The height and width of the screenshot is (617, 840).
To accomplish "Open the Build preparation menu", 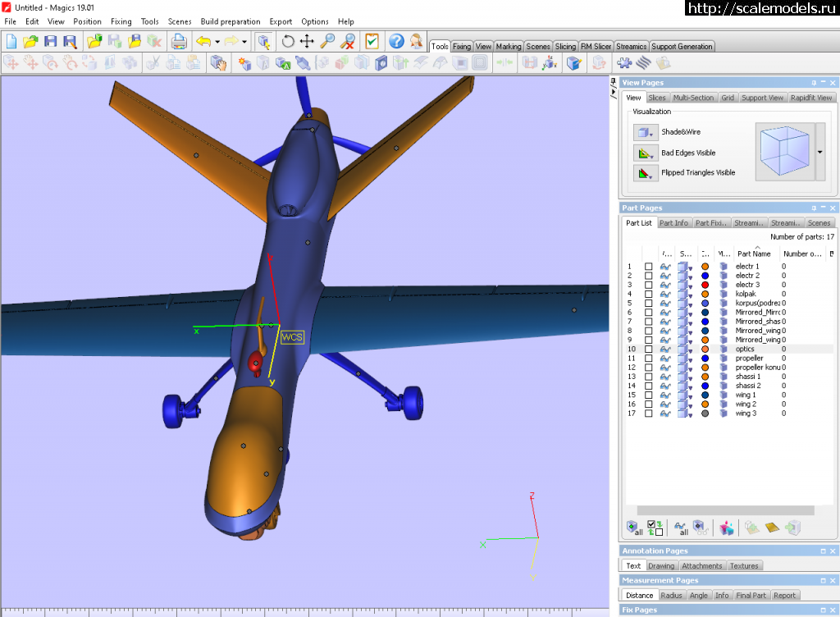I will pos(231,21).
